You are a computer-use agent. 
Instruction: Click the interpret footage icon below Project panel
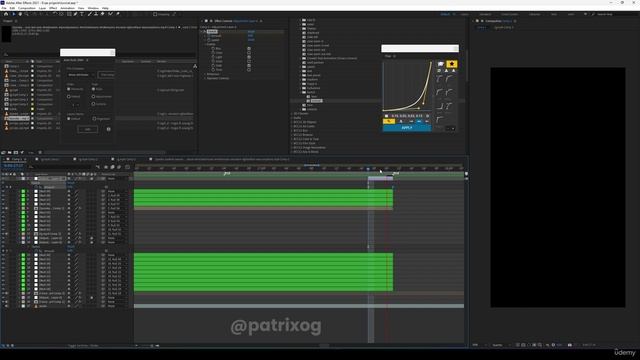[3, 152]
